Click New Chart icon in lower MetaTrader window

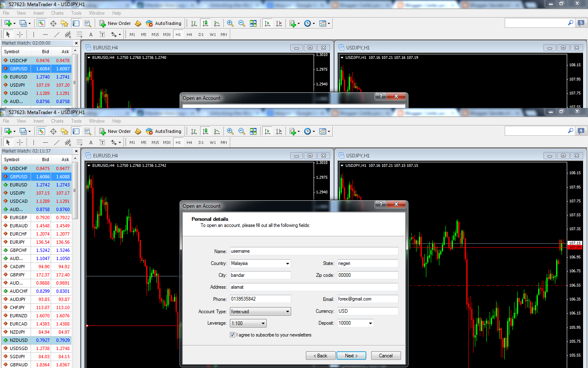[8, 131]
